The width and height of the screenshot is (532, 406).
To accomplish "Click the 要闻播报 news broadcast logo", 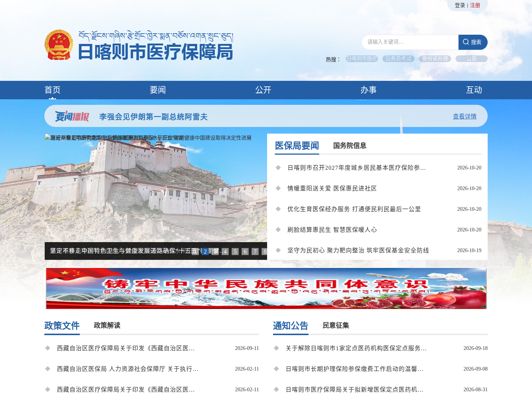I will point(72,116).
